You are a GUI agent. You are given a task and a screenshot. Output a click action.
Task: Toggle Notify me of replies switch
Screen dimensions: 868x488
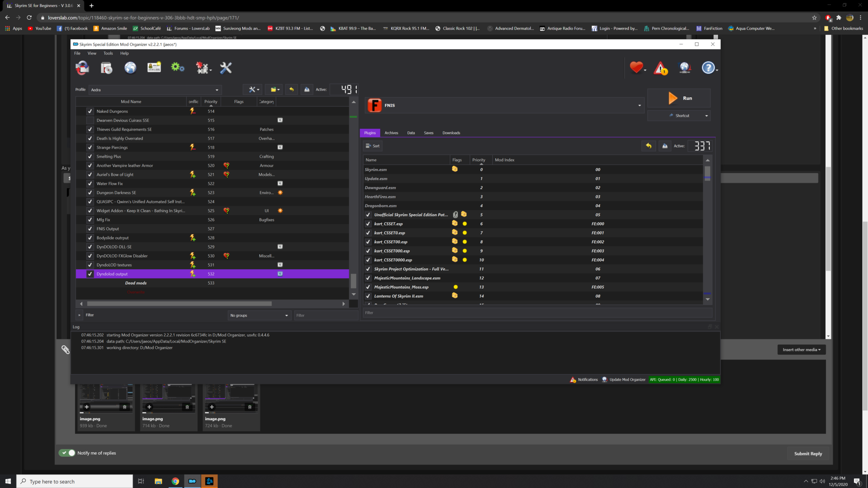click(67, 453)
